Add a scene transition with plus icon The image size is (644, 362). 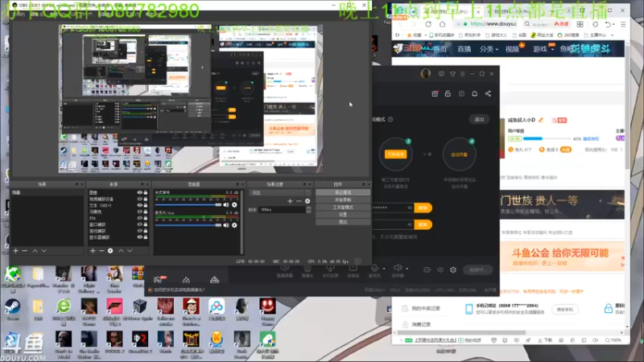(x=290, y=200)
